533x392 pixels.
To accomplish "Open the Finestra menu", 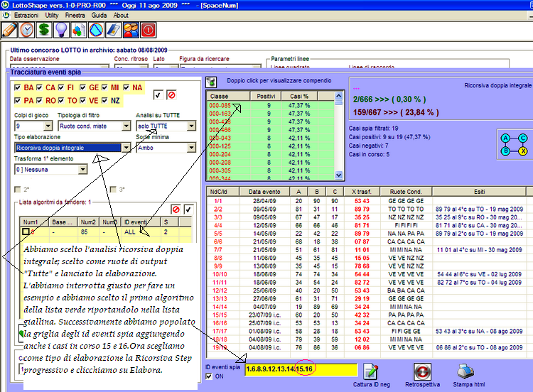I will click(x=75, y=16).
